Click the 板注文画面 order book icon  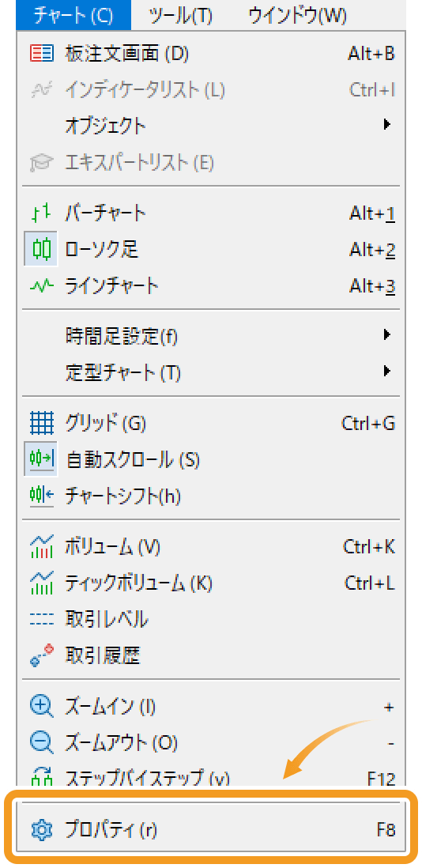[41, 54]
